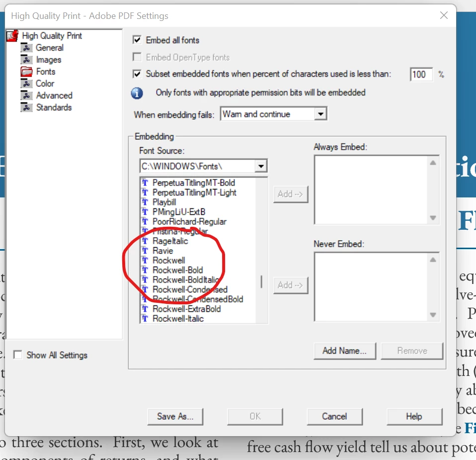Select the plain Rockwell font entry

pos(169,261)
